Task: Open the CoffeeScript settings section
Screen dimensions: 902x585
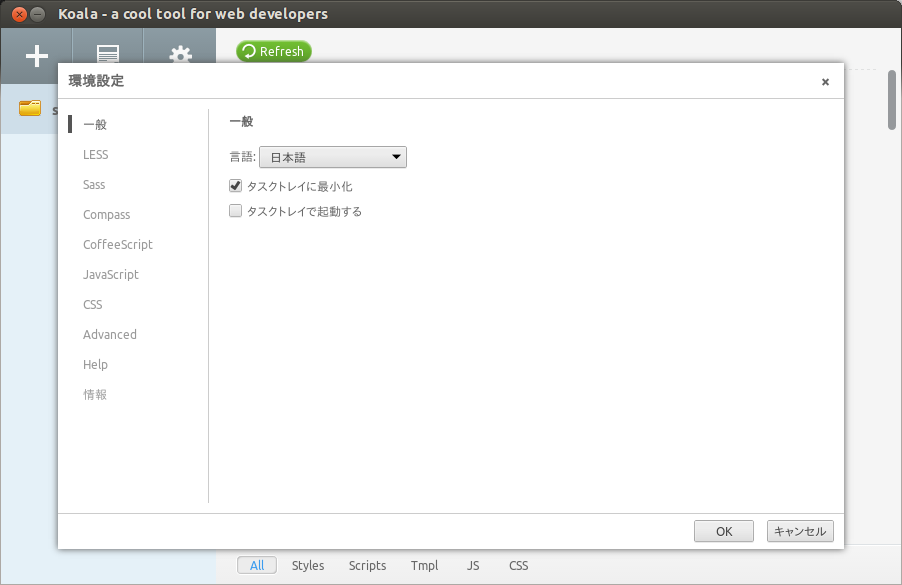Action: point(118,244)
